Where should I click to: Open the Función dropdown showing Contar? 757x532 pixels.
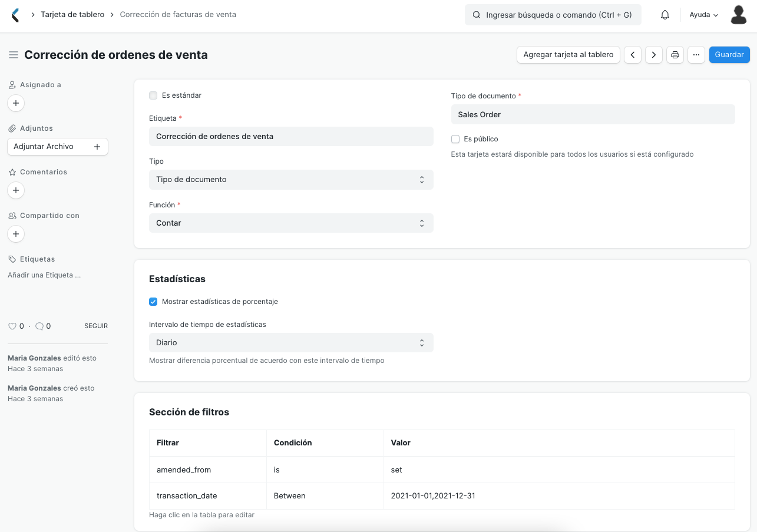tap(291, 223)
